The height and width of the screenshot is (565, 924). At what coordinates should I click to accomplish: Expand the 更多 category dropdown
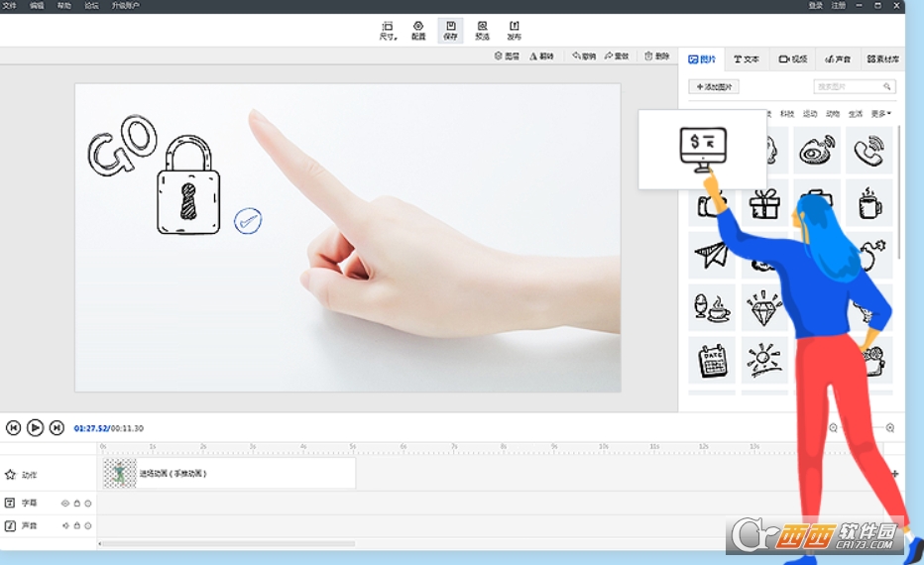point(880,114)
